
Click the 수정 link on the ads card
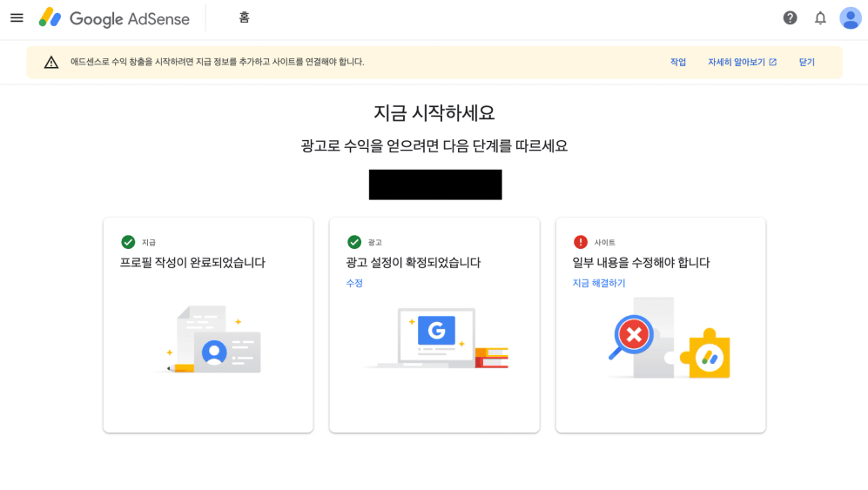click(354, 283)
